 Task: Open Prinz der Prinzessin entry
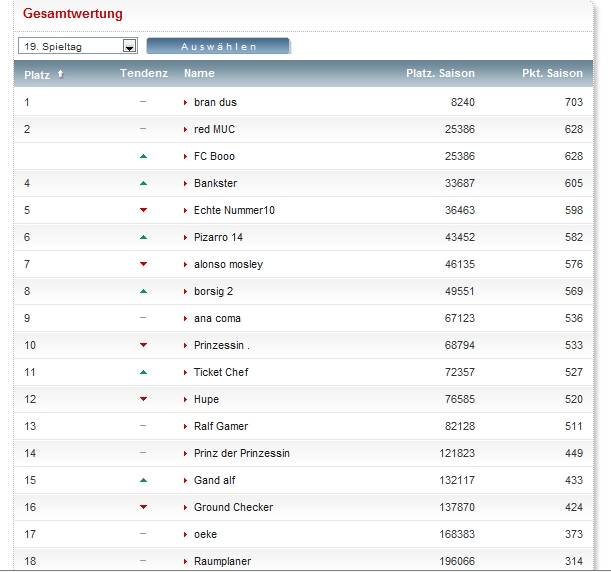click(241, 453)
